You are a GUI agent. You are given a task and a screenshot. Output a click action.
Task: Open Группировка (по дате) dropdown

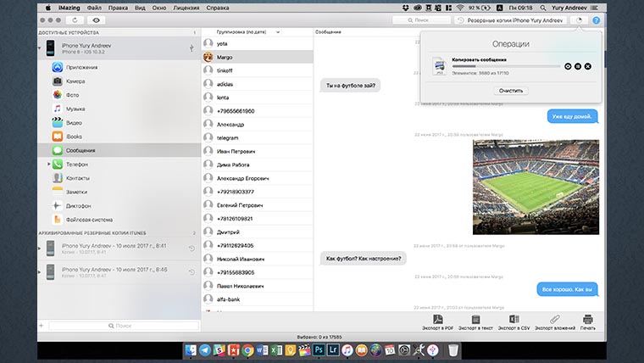point(248,32)
